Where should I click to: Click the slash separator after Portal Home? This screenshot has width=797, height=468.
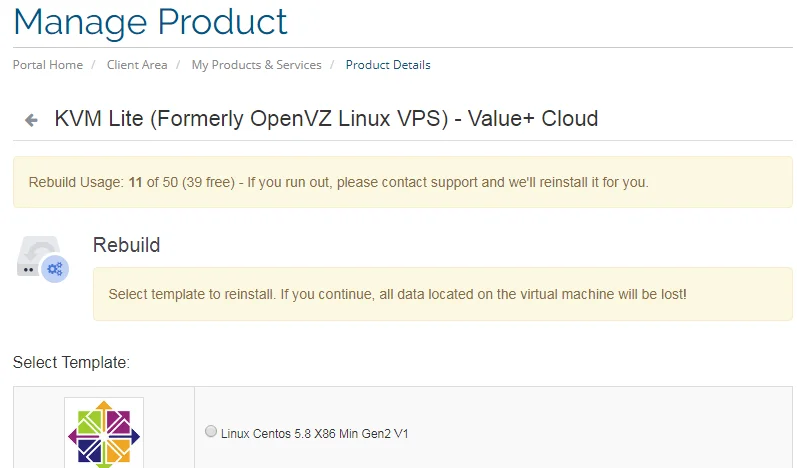pyautogui.click(x=95, y=65)
